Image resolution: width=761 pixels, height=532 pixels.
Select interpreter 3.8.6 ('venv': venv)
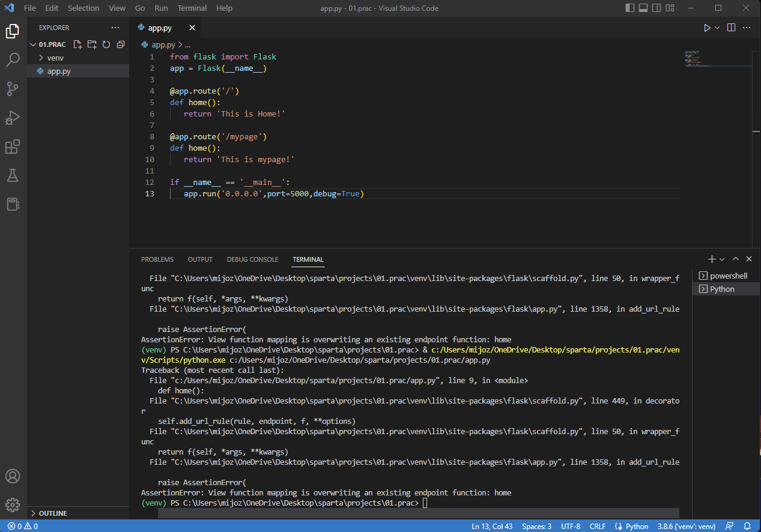pos(687,526)
